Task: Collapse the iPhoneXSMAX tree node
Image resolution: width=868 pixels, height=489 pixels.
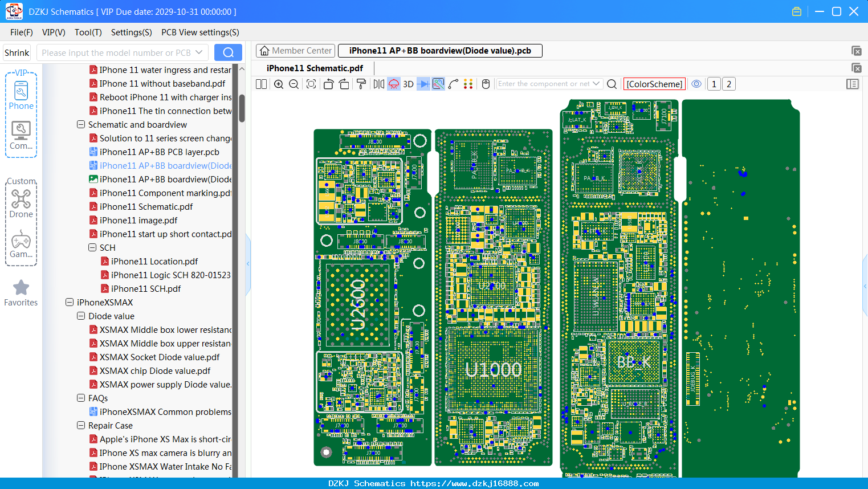Action: point(70,302)
